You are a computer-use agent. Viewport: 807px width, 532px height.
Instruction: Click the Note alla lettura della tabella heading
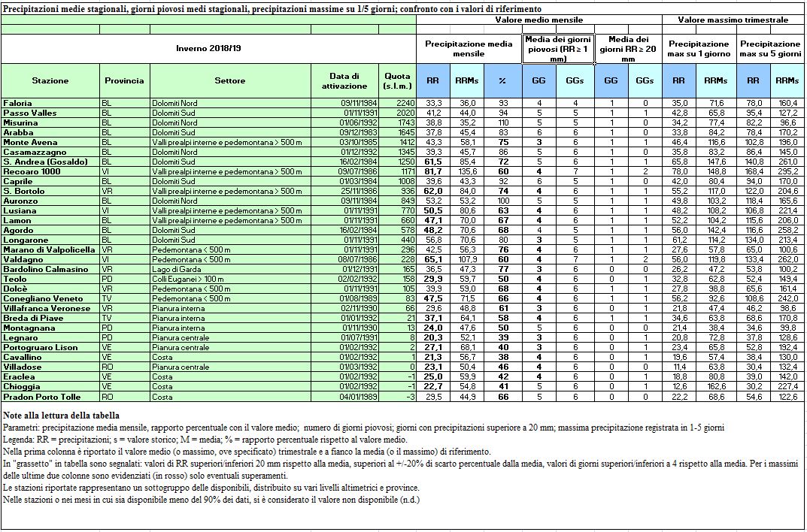tap(60, 416)
